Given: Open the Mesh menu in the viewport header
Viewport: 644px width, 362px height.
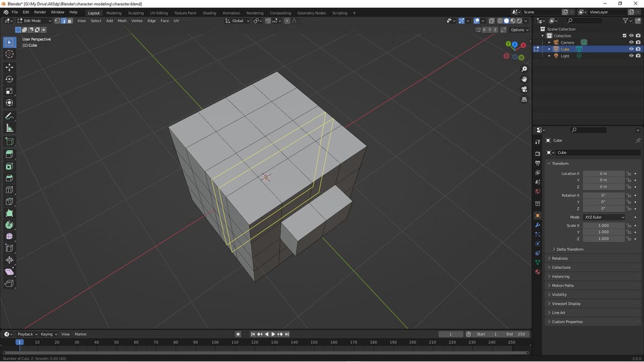Looking at the screenshot, I should 122,21.
